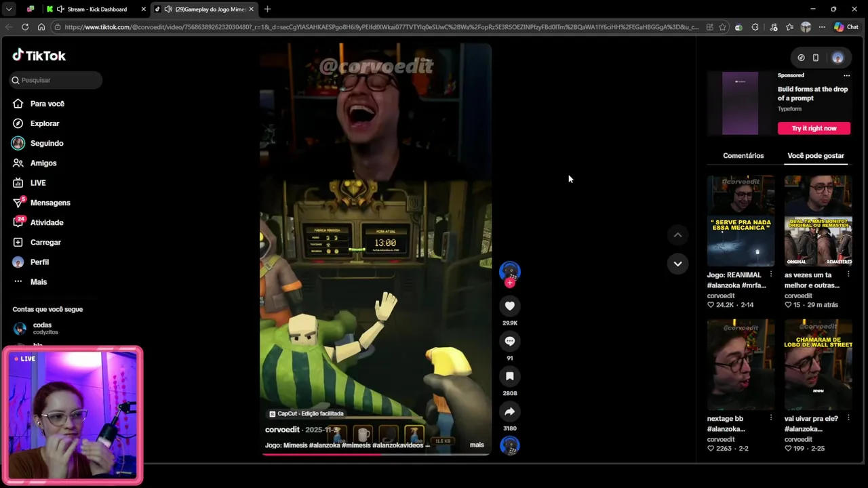Viewport: 868px width, 488px height.
Task: Open options for Jogo: REANIMAL video
Action: (x=771, y=274)
